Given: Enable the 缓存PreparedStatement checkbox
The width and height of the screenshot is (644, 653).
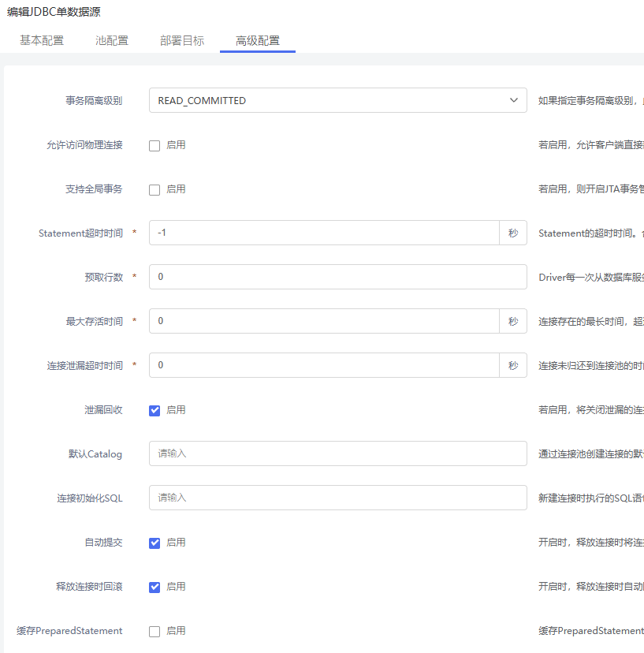Looking at the screenshot, I should (154, 631).
